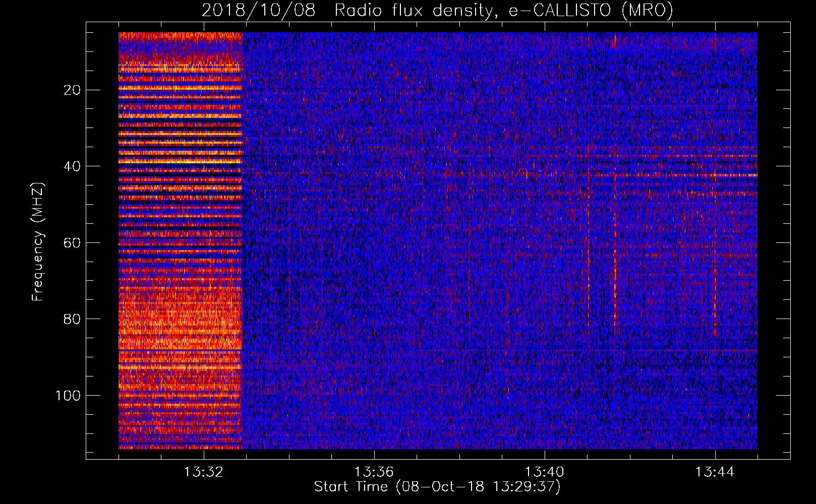The image size is (816, 504).
Task: Click the '100' frequency tick label
Action: tap(68, 396)
